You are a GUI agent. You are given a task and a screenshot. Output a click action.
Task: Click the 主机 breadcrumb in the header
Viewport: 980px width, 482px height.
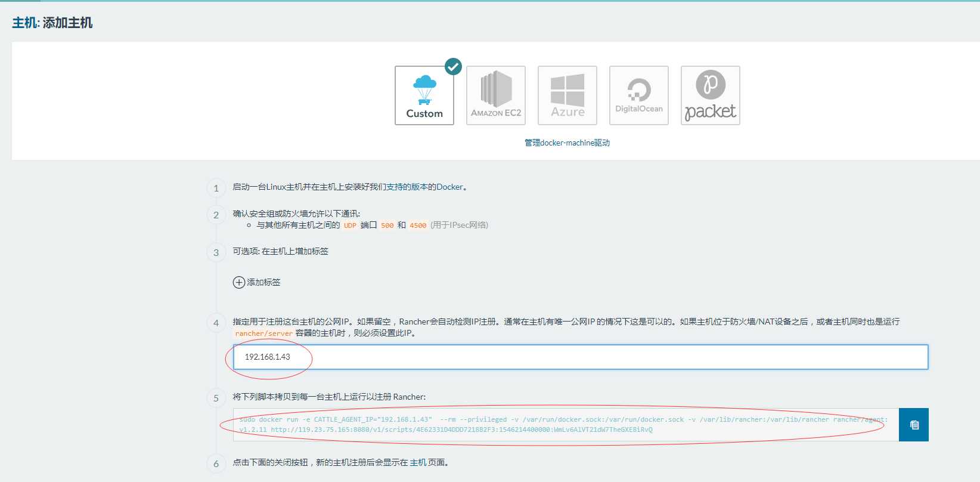pyautogui.click(x=24, y=23)
